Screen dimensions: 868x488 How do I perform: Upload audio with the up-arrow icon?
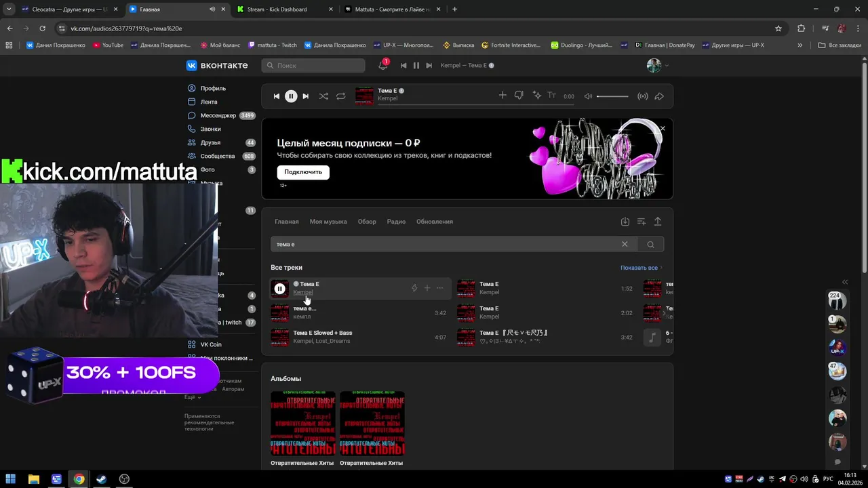pyautogui.click(x=658, y=222)
